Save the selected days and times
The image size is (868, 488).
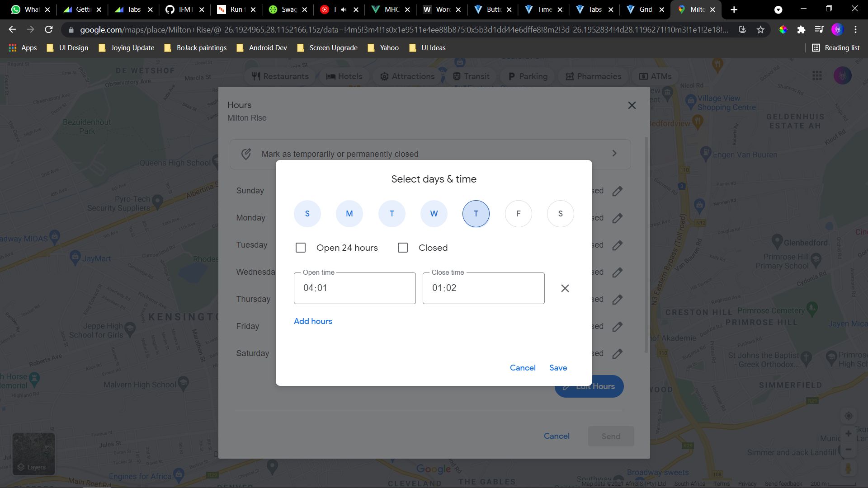[x=558, y=367]
